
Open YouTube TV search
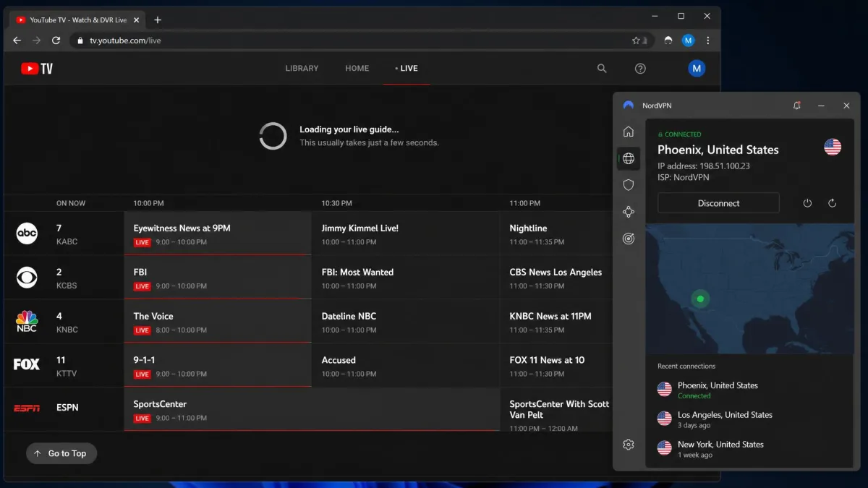[x=602, y=69]
